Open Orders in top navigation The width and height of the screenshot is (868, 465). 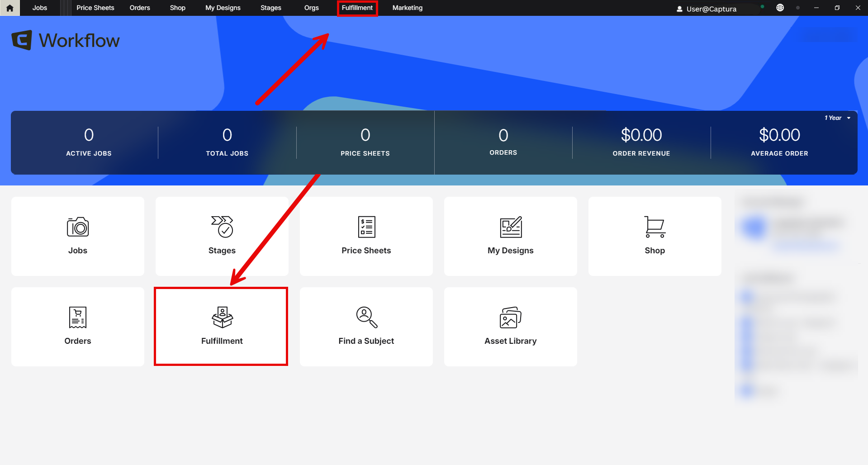[140, 8]
